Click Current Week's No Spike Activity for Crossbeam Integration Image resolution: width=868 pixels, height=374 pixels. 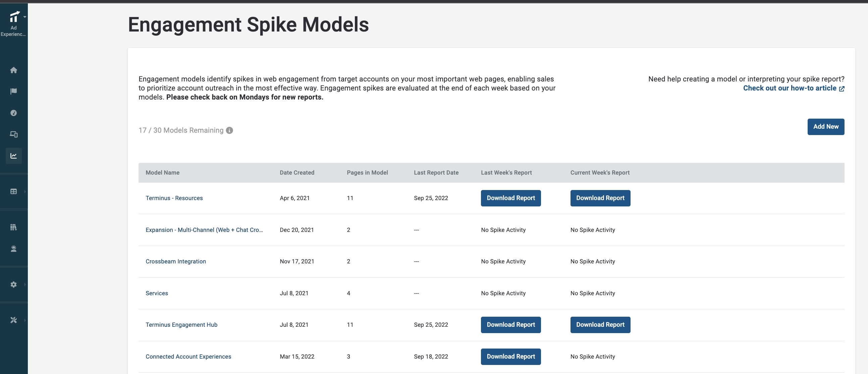tap(592, 261)
